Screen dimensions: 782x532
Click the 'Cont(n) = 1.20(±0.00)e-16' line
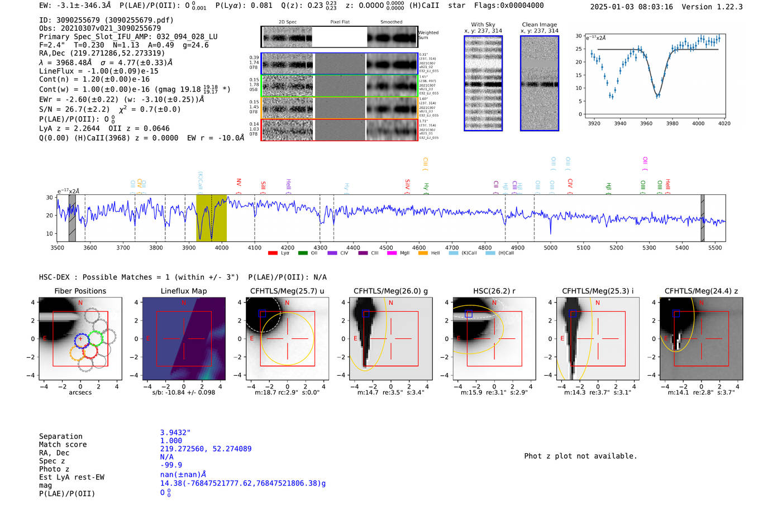(94, 79)
